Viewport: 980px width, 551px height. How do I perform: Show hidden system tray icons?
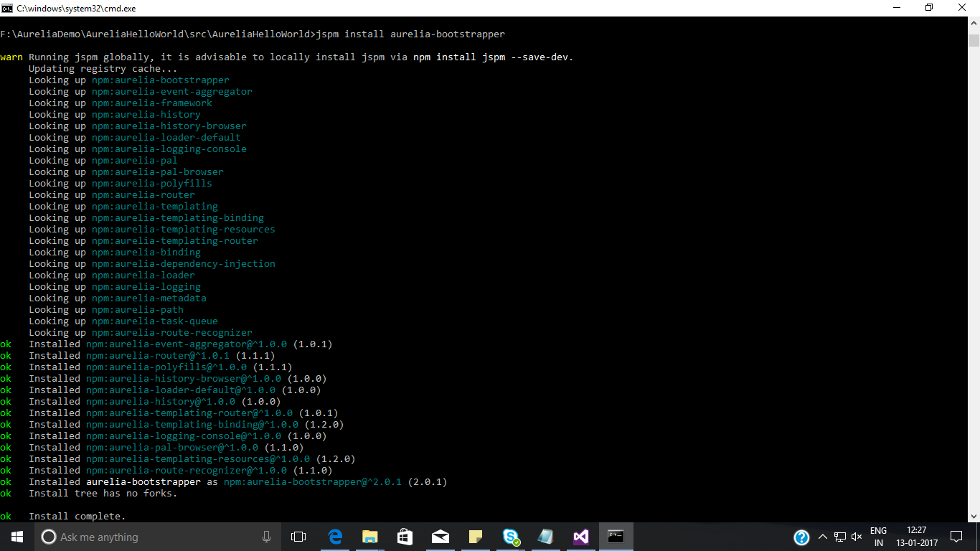coord(822,537)
